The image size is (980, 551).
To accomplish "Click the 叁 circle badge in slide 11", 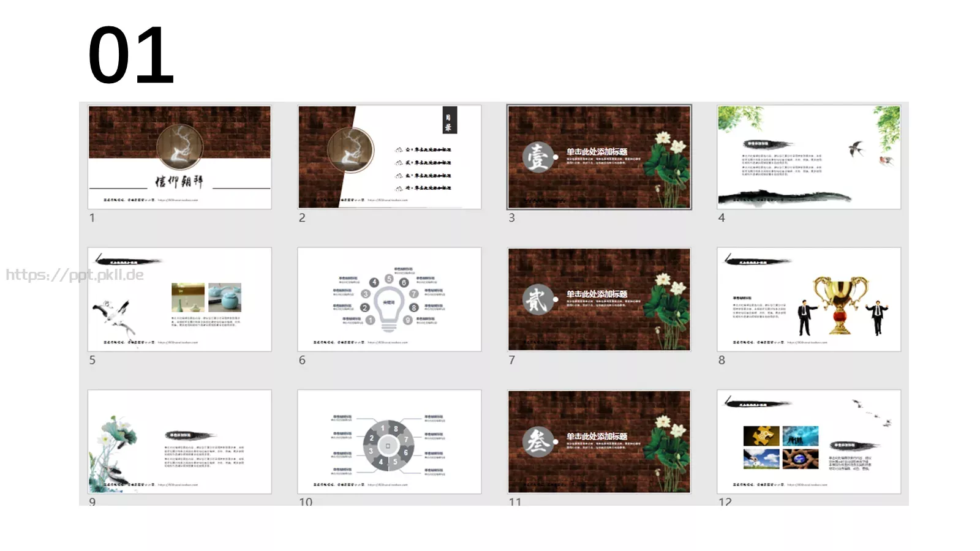I will click(x=538, y=441).
